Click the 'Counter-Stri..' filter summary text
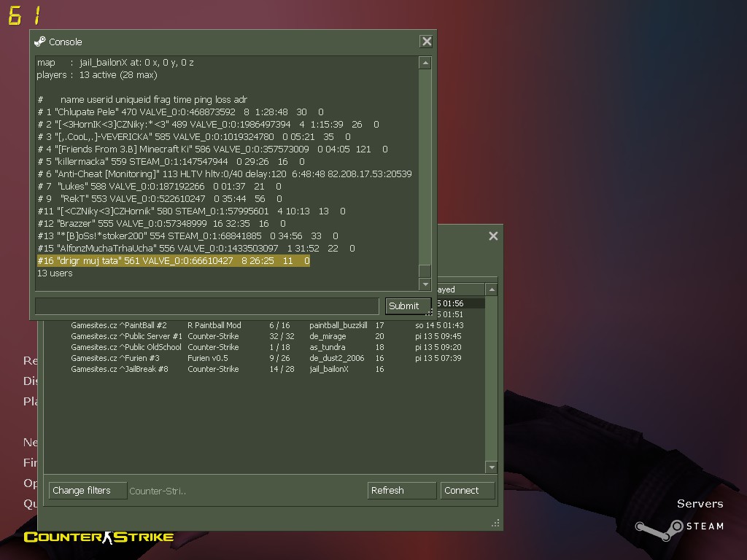 pyautogui.click(x=158, y=491)
